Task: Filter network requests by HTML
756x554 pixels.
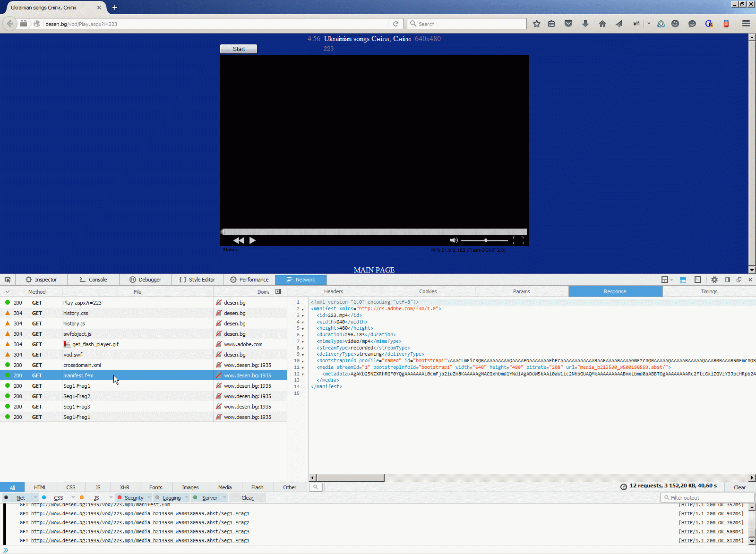Action: 40,487
